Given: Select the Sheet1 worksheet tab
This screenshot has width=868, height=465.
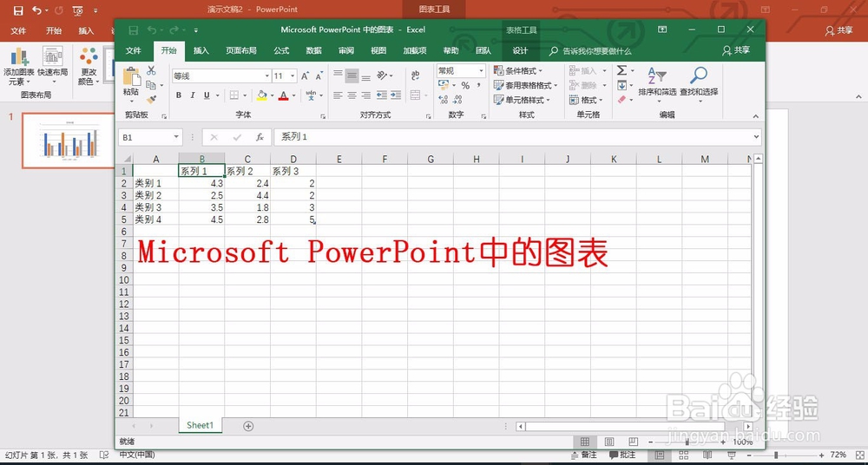Looking at the screenshot, I should (200, 425).
